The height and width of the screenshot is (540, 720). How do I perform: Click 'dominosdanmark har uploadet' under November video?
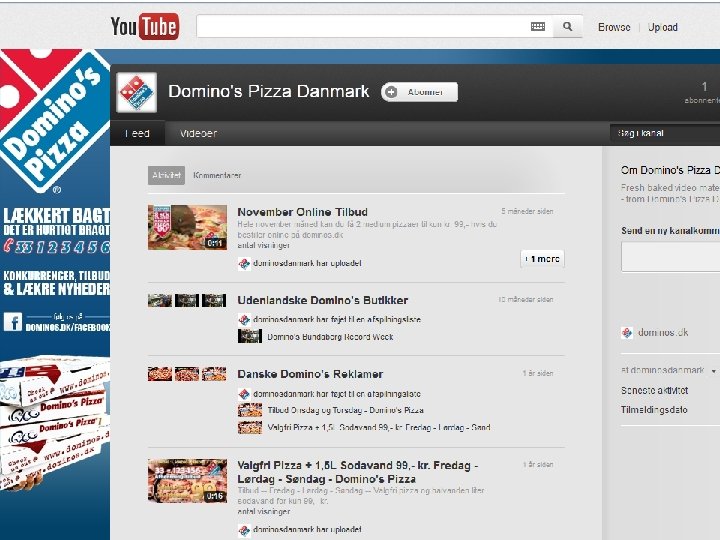307,264
